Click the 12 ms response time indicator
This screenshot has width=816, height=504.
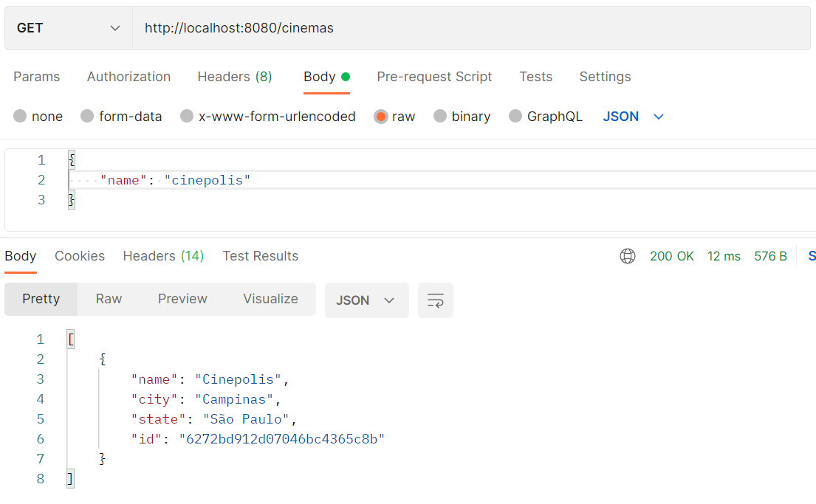coord(724,256)
